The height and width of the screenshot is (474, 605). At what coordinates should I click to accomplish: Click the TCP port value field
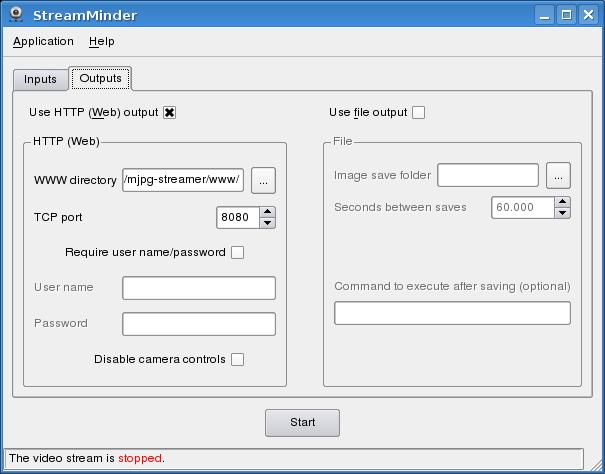point(238,217)
